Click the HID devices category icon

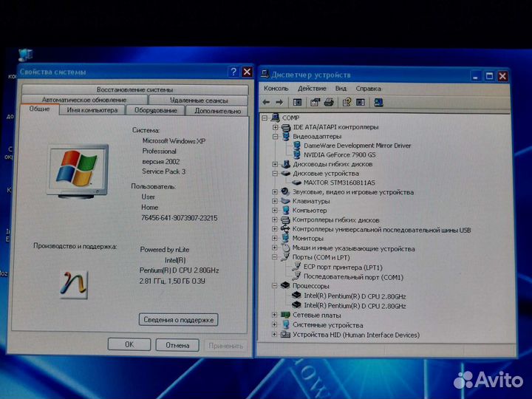(x=285, y=335)
